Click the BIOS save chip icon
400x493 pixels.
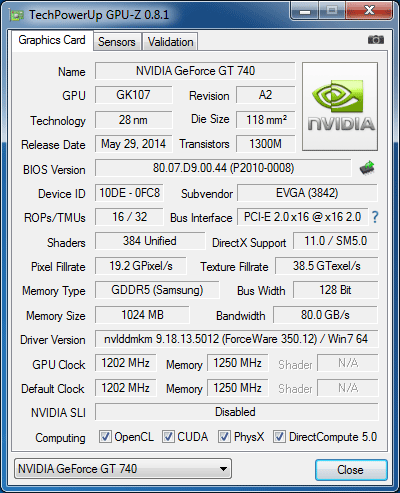point(367,168)
